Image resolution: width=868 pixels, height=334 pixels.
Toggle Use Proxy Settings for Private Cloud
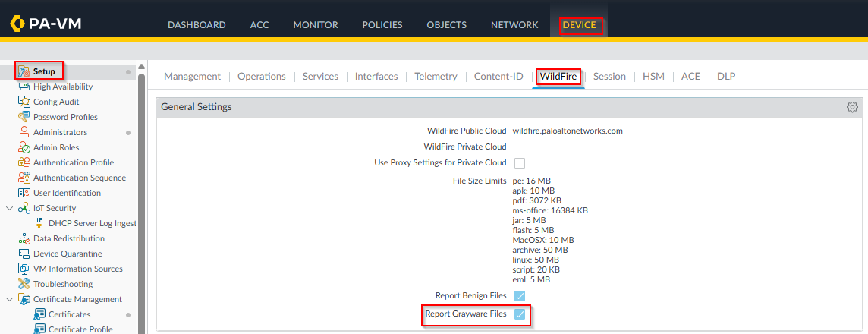click(x=519, y=163)
